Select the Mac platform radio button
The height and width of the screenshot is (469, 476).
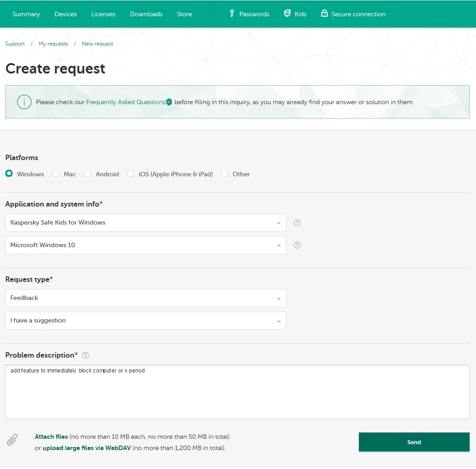click(x=55, y=174)
